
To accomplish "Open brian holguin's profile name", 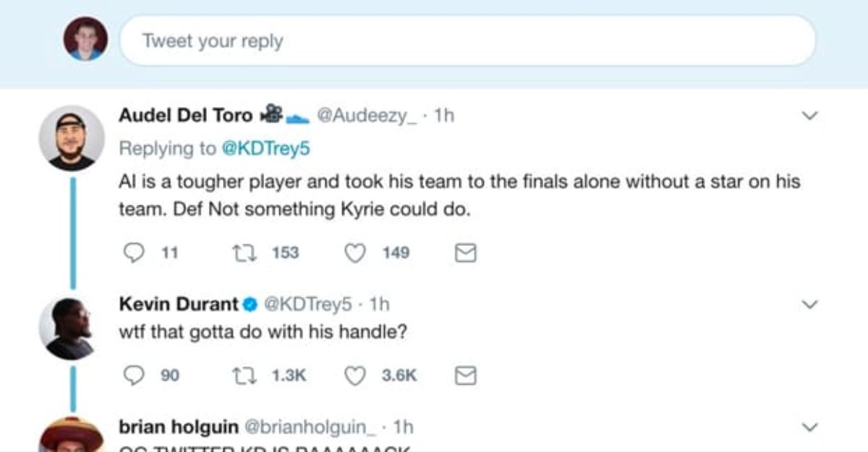I will (x=179, y=427).
